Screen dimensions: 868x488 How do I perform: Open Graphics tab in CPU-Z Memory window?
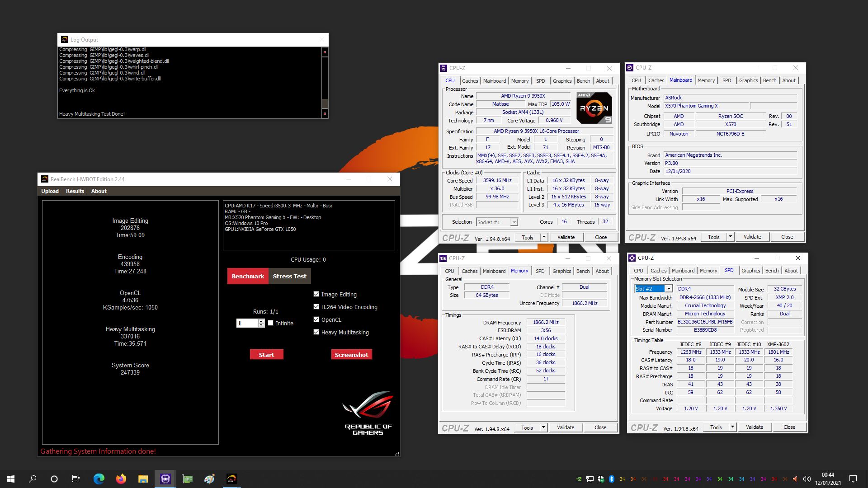[562, 271]
